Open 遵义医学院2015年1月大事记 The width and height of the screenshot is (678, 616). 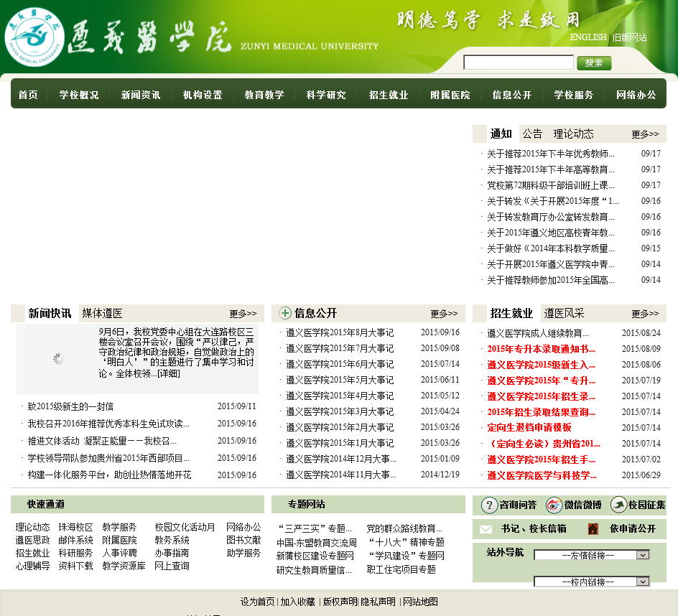pos(340,443)
